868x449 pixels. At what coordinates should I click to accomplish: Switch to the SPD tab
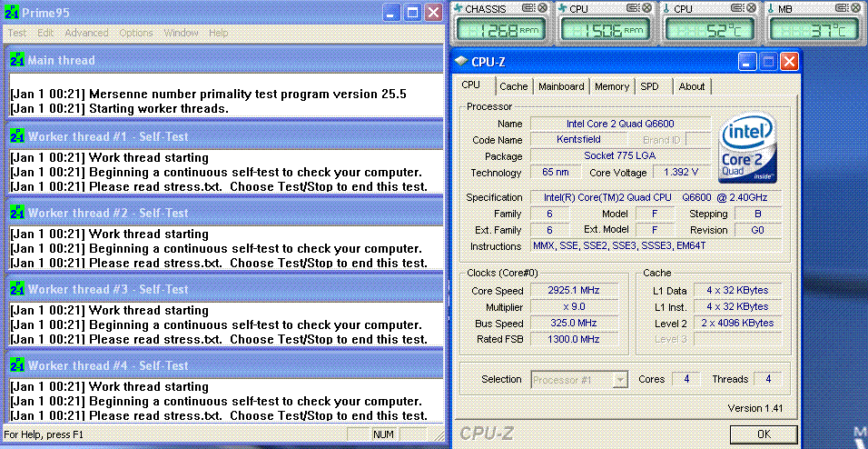pos(650,86)
